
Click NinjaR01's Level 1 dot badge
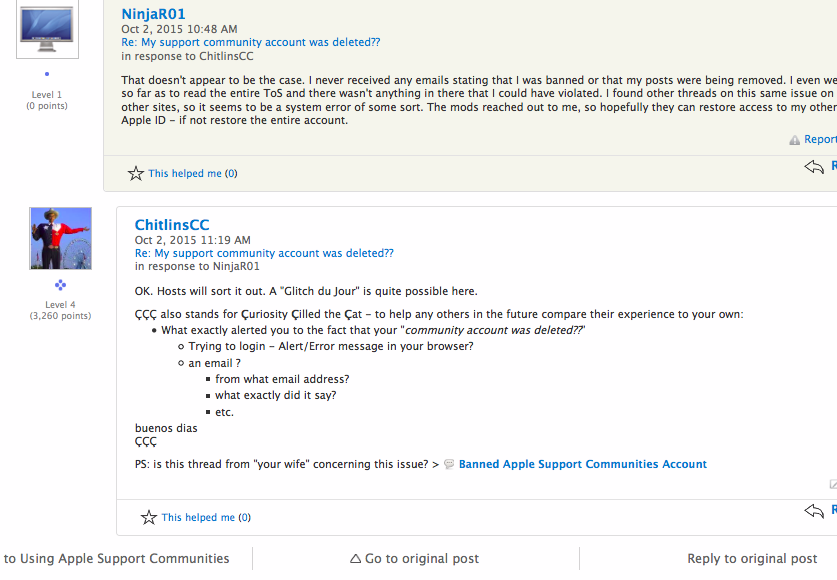click(x=47, y=74)
